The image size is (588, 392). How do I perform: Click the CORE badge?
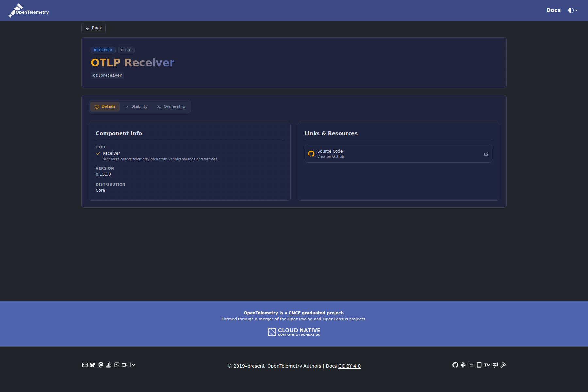click(126, 50)
